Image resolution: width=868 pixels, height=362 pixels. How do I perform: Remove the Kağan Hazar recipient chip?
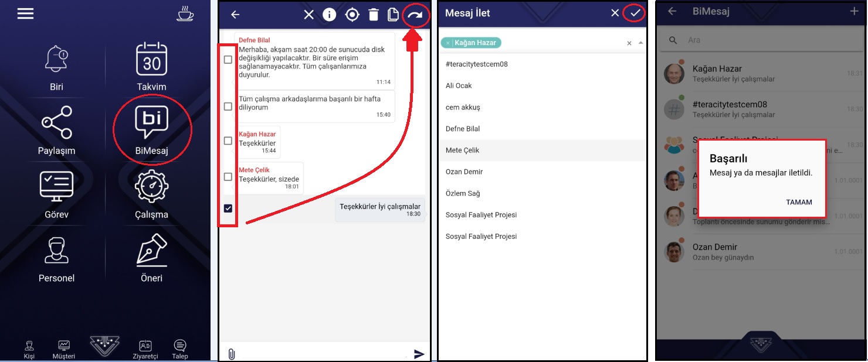pyautogui.click(x=447, y=43)
